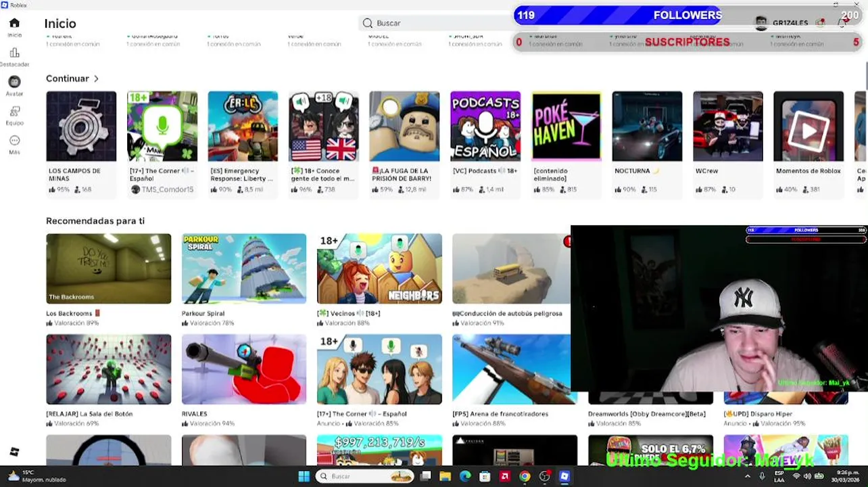
Task: Expand the Continuar section arrow
Action: (96, 78)
